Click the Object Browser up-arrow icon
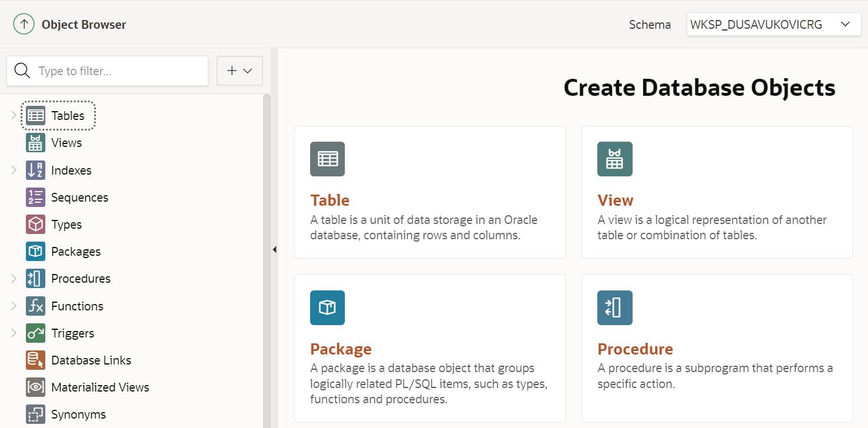This screenshot has height=428, width=868. click(x=24, y=24)
